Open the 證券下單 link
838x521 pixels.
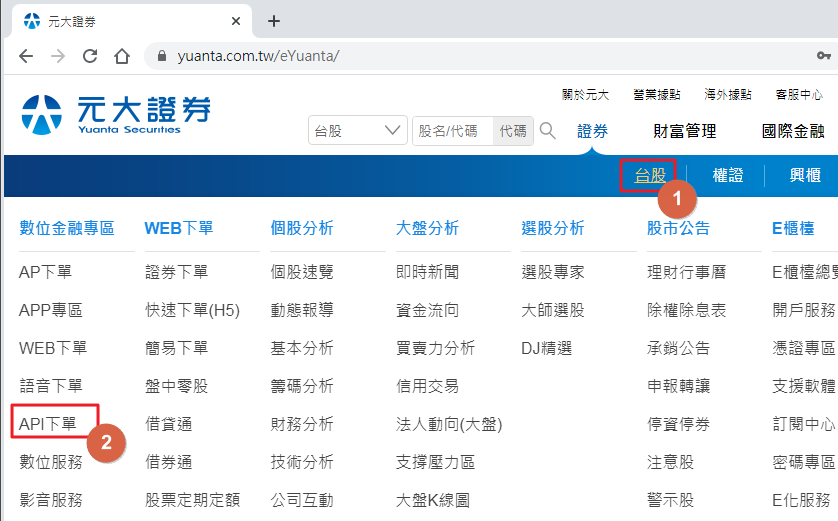(x=176, y=272)
